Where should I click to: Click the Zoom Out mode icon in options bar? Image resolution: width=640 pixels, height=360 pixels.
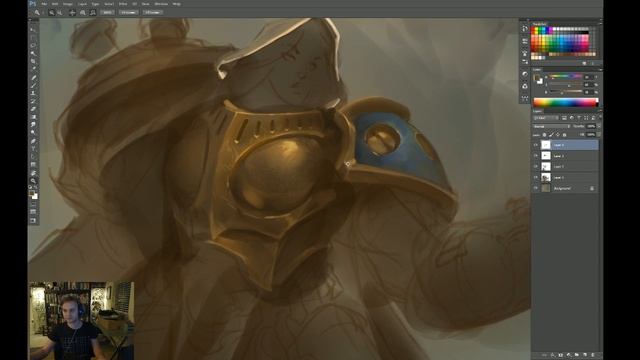tap(60, 13)
